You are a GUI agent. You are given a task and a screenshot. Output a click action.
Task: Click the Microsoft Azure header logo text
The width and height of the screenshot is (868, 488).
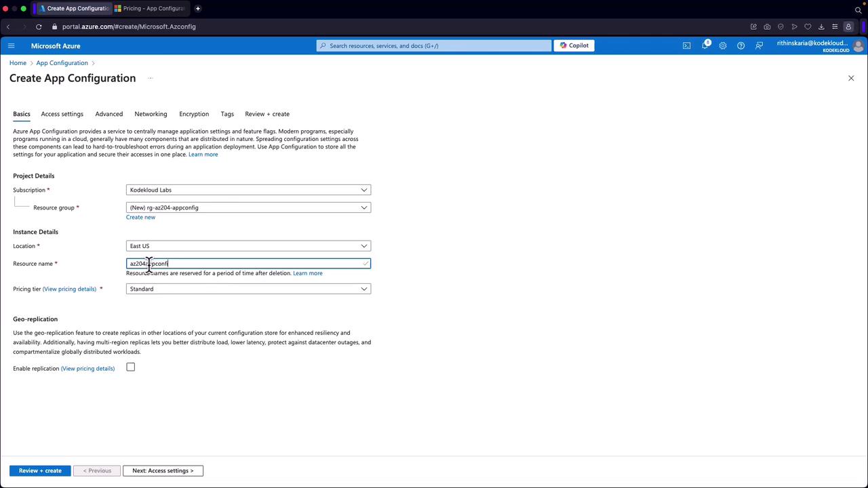tap(56, 45)
